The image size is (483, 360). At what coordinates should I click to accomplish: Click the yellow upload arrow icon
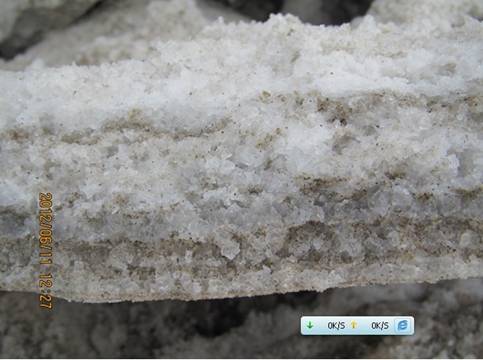tap(354, 325)
